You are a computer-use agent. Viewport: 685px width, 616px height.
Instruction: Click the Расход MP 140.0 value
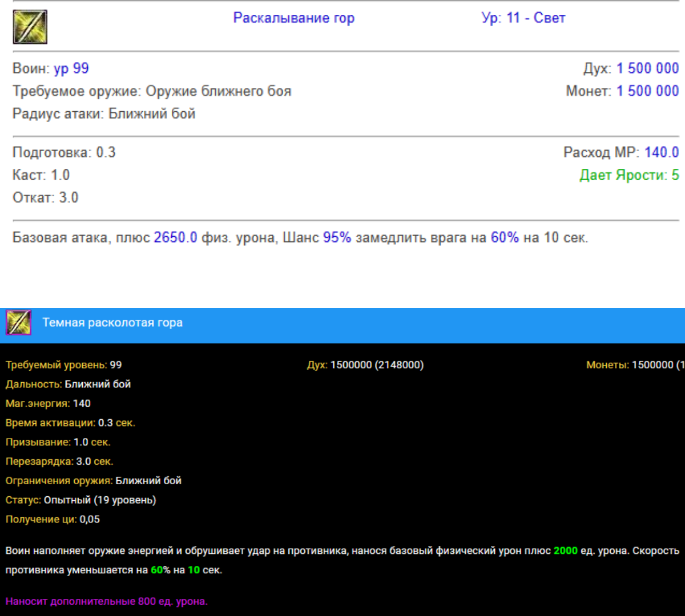tap(661, 152)
